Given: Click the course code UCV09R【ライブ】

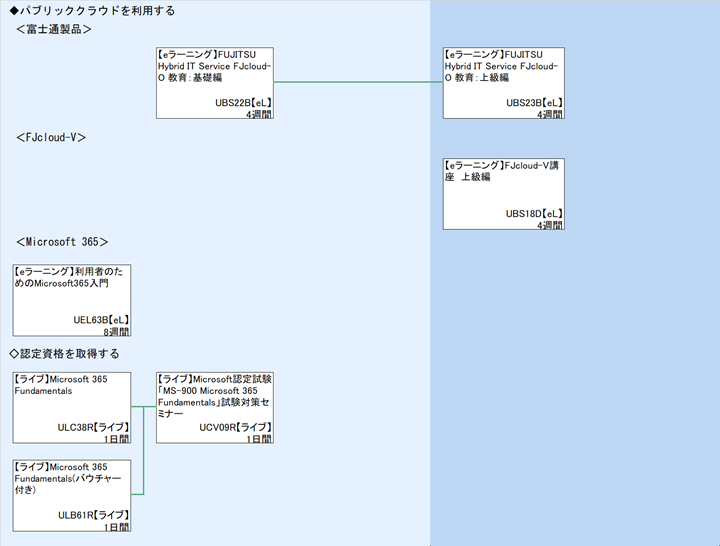Looking at the screenshot, I should pyautogui.click(x=236, y=428).
